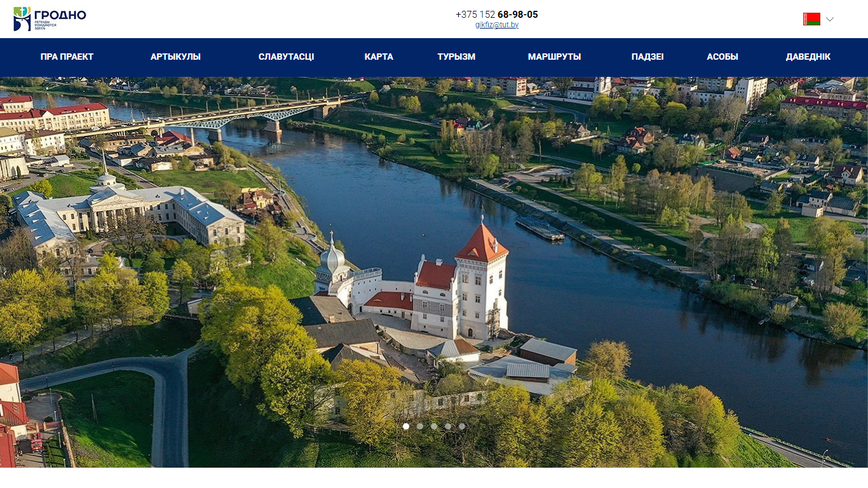Click the Belarus flag language icon
The image size is (868, 488).
(x=811, y=19)
